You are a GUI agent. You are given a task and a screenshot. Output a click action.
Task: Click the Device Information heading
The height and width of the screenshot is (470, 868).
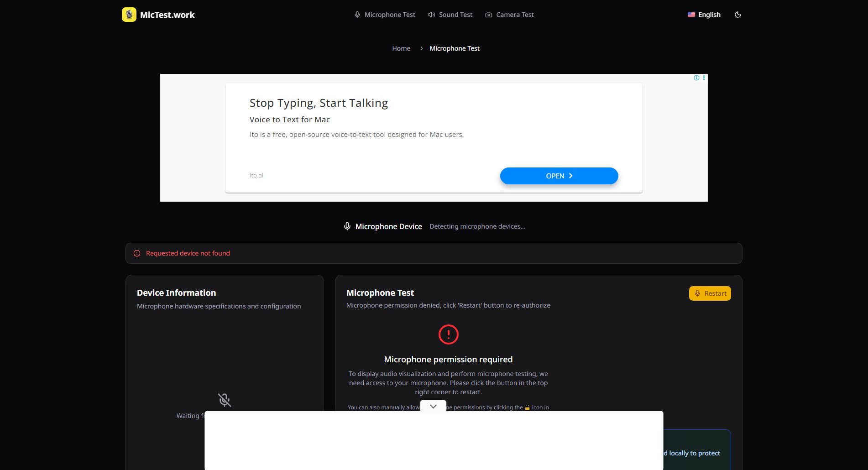click(x=177, y=293)
